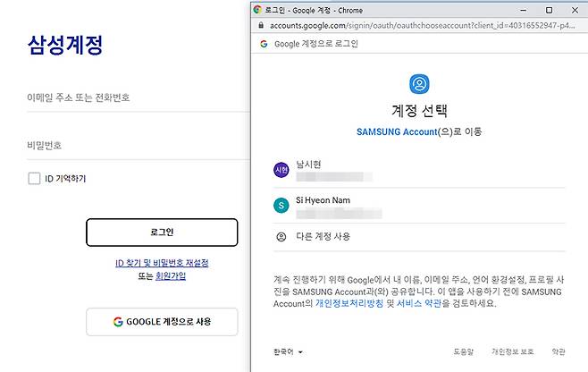Open the 개인정보처리방침 link
Image resolution: width=588 pixels, height=372 pixels.
tap(349, 303)
